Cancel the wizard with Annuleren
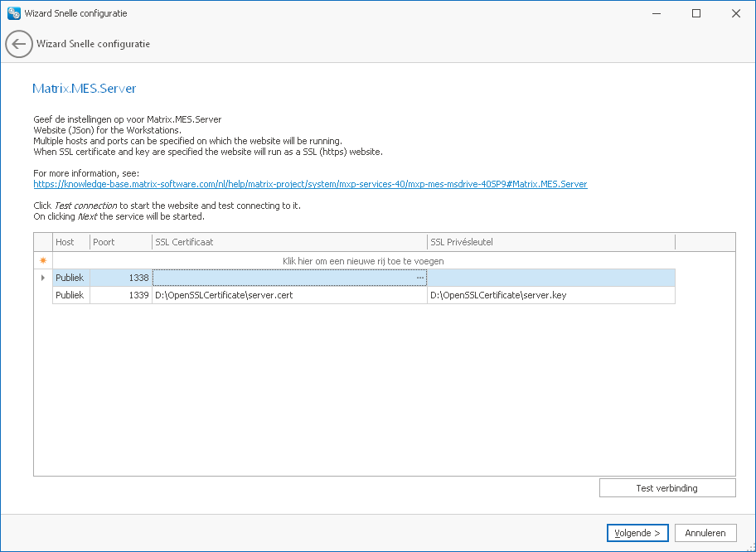Image resolution: width=756 pixels, height=552 pixels. coord(705,533)
